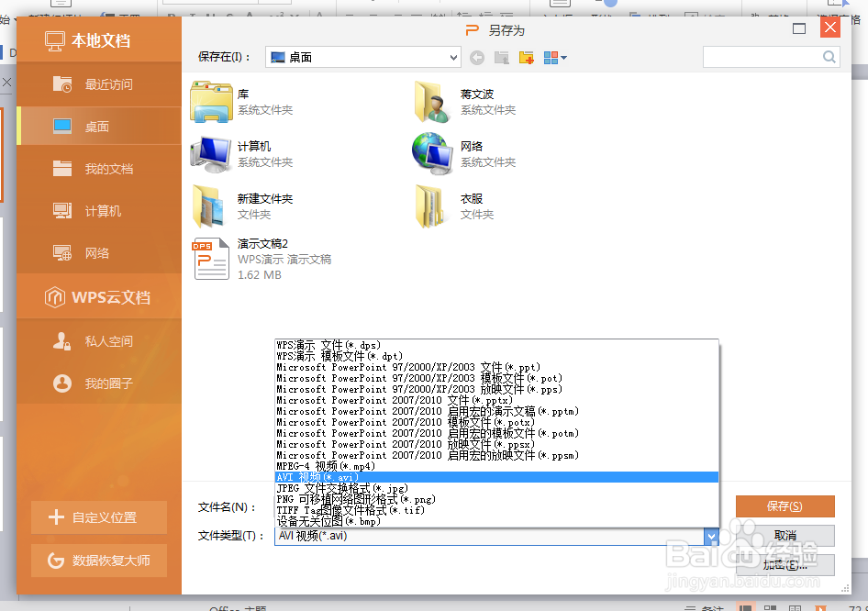Select the 新建文件夹 folder
This screenshot has height=611, width=868.
(x=242, y=206)
